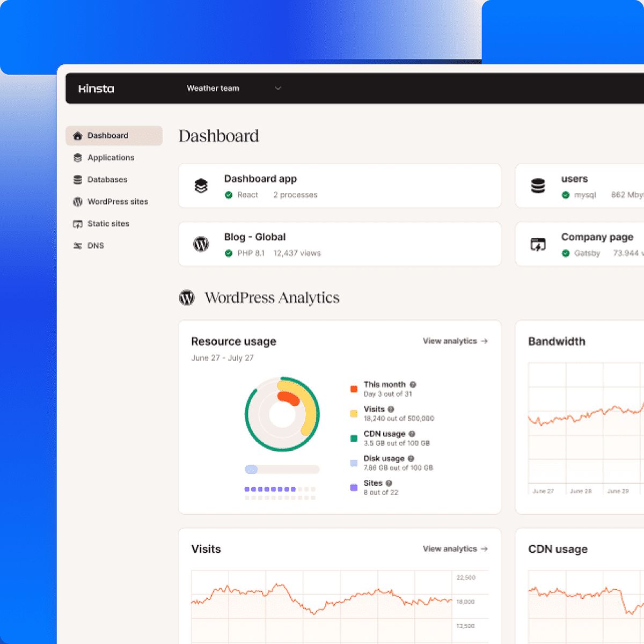This screenshot has width=644, height=644.
Task: Click the Visits help question icon
Action: (x=391, y=409)
